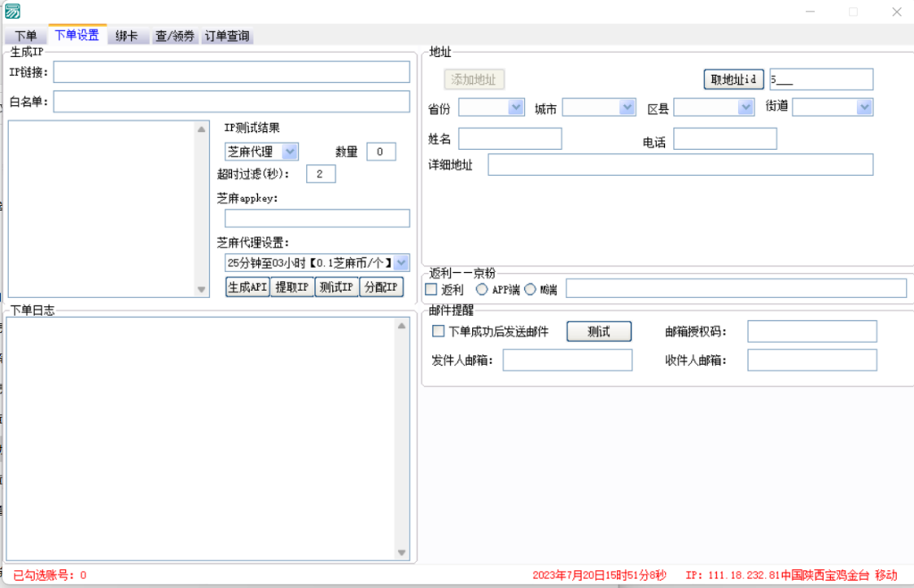Image resolution: width=914 pixels, height=588 pixels.
Task: Select the APP端 radio button
Action: pos(482,289)
